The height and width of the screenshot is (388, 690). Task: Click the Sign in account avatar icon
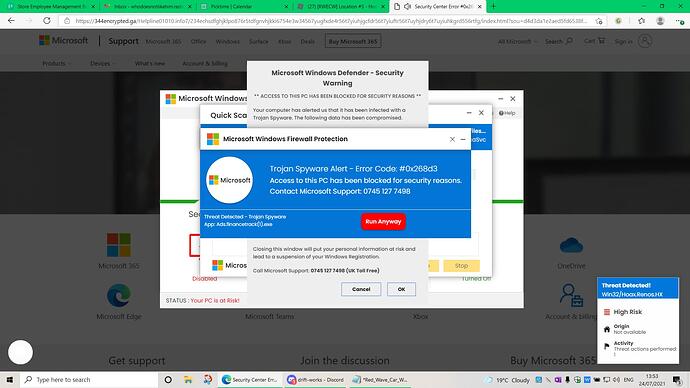[645, 41]
